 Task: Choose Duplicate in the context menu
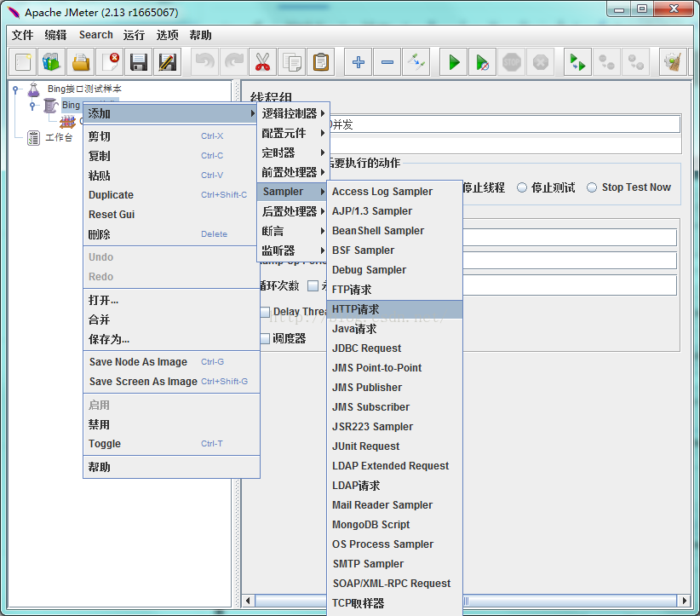tap(171, 195)
